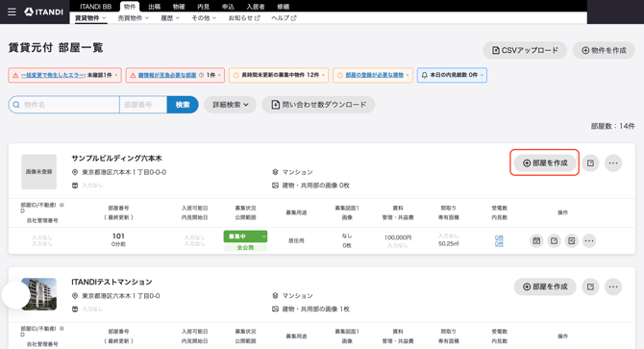Open the 募集中 status dropdown for room 101

pyautogui.click(x=245, y=237)
